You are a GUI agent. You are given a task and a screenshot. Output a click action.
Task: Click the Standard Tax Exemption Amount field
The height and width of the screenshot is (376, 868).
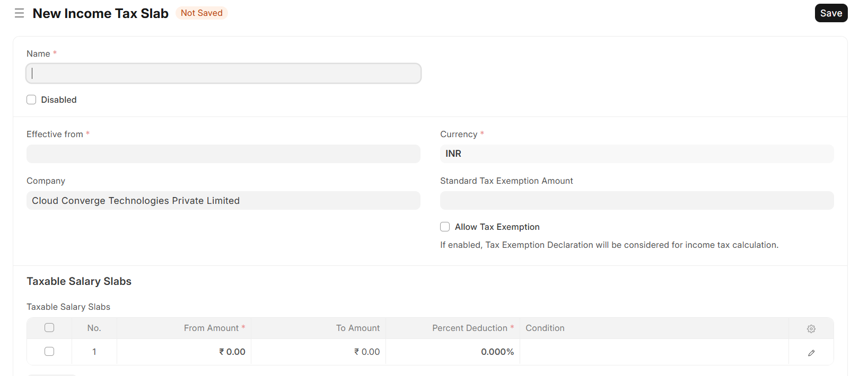pos(636,201)
